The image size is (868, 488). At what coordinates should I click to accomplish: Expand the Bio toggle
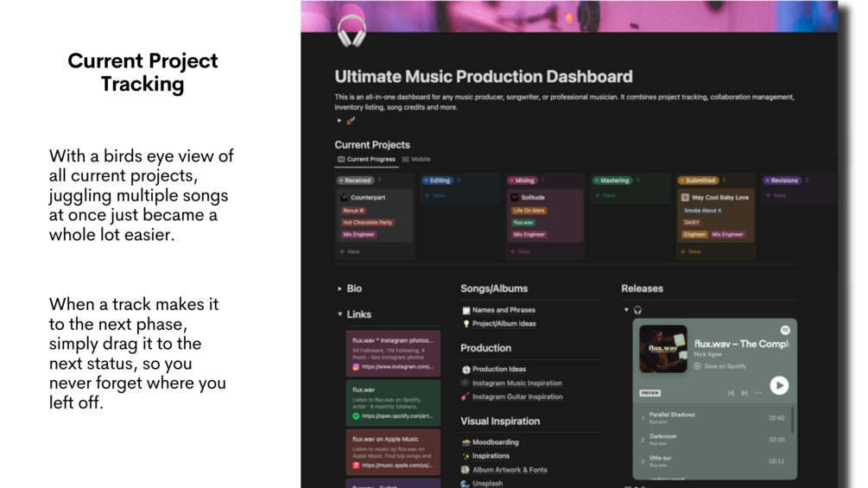[339, 288]
